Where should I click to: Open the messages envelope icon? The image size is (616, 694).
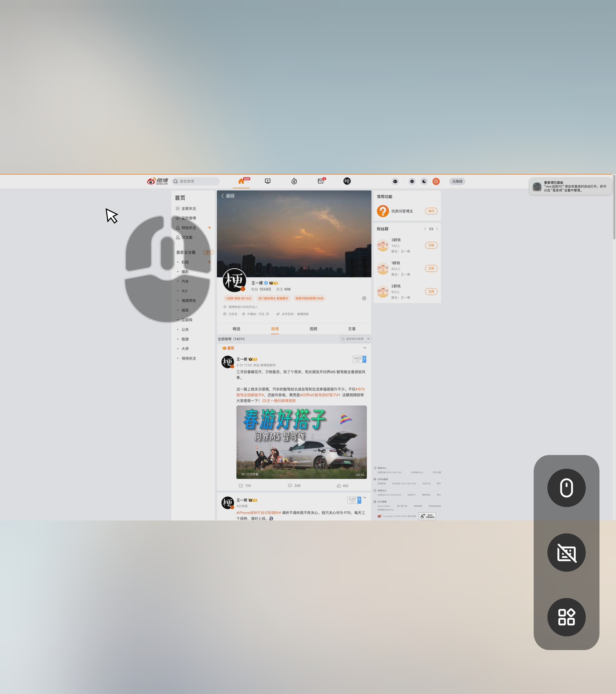320,181
